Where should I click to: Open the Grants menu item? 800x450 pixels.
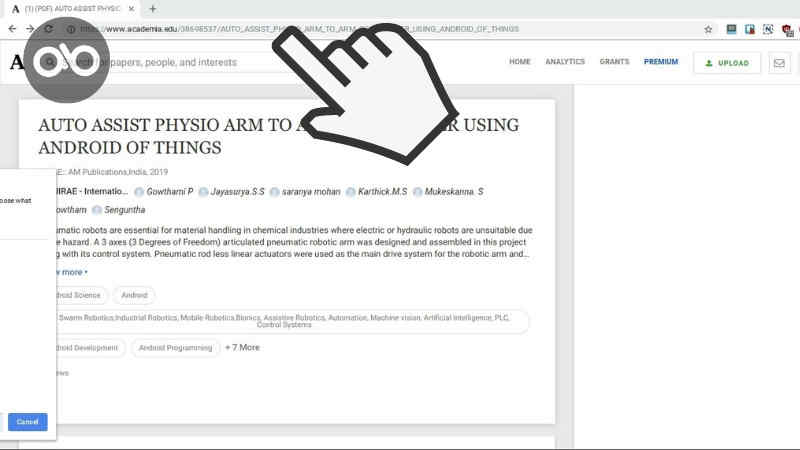(614, 62)
